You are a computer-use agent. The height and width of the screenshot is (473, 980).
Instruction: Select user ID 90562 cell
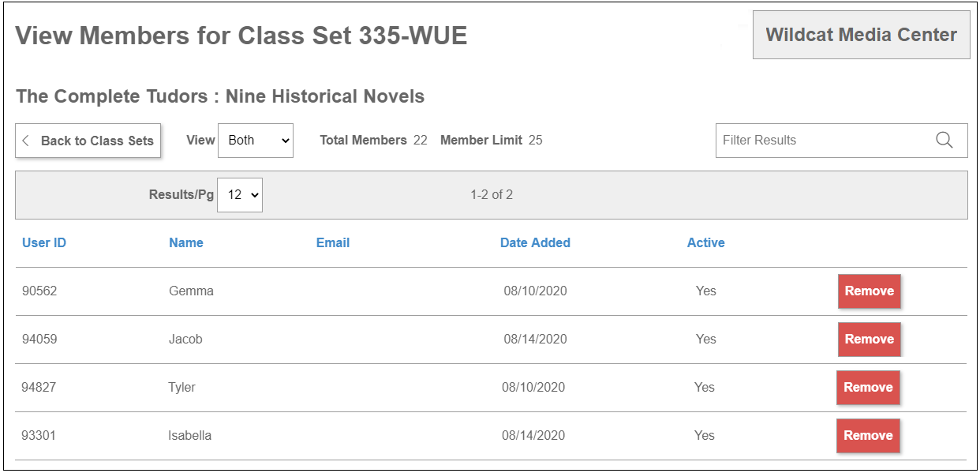[x=39, y=291]
